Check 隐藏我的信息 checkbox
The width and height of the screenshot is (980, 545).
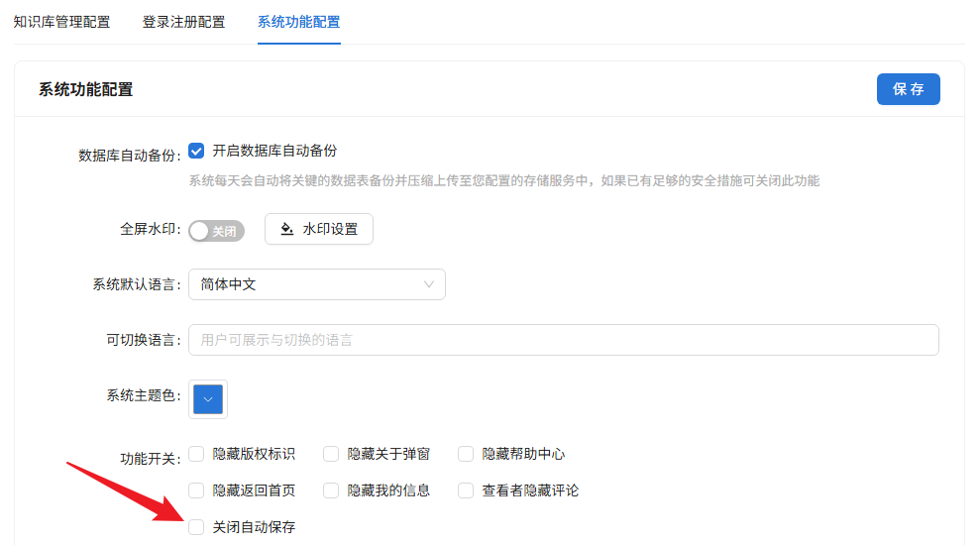(331, 490)
